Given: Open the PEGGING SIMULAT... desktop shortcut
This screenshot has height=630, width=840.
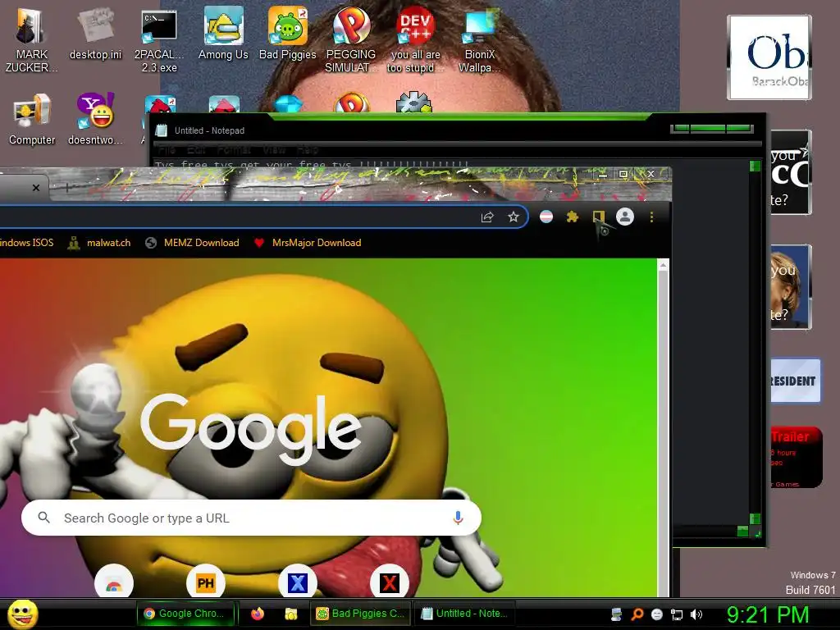Looking at the screenshot, I should point(351,40).
